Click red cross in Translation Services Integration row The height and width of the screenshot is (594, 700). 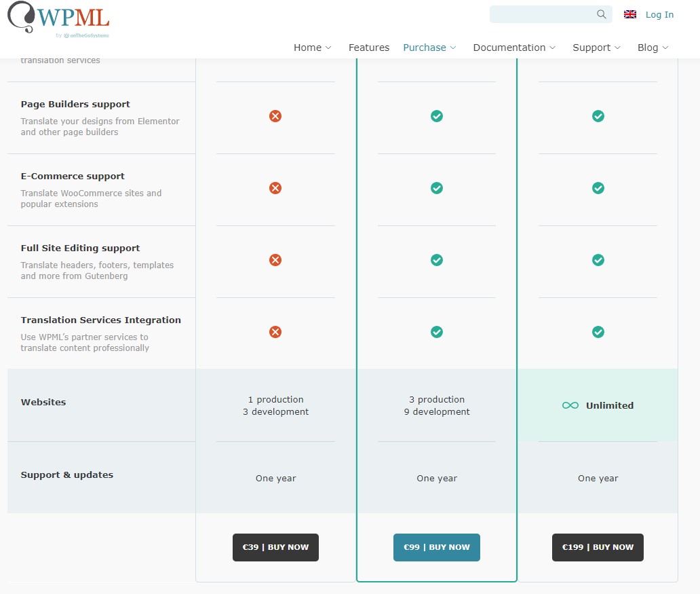(x=275, y=332)
